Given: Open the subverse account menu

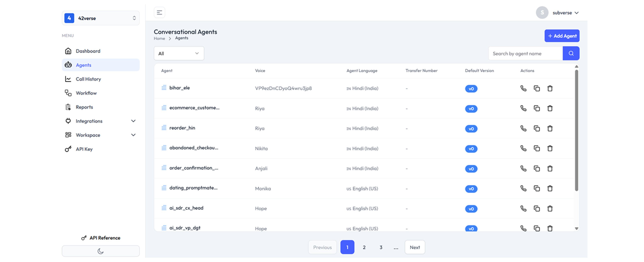Looking at the screenshot, I should click(565, 13).
